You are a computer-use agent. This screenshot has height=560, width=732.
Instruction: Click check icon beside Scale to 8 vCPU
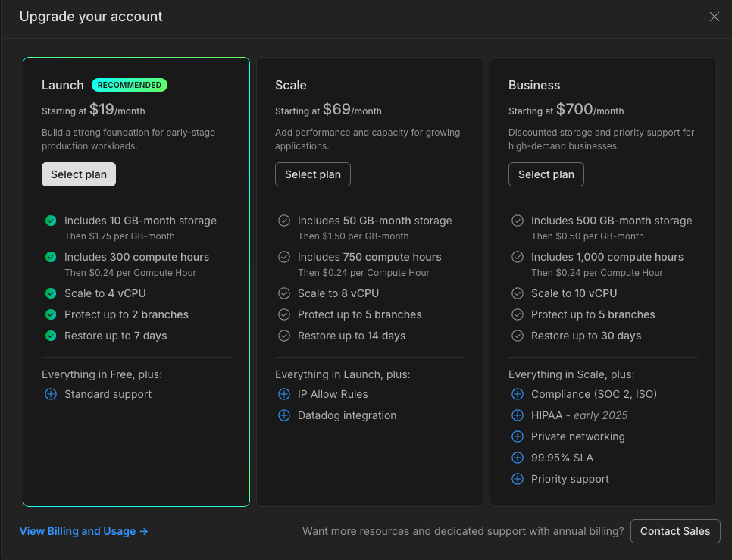(x=284, y=293)
